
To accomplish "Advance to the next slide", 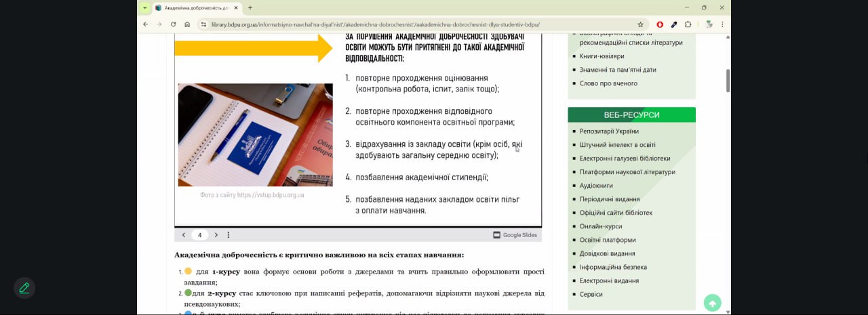I will (216, 235).
